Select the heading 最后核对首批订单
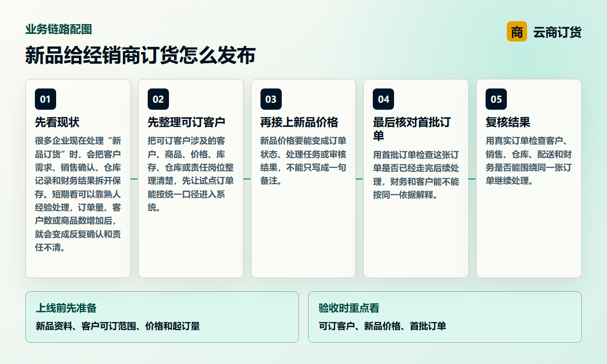607x364 pixels. click(x=412, y=129)
